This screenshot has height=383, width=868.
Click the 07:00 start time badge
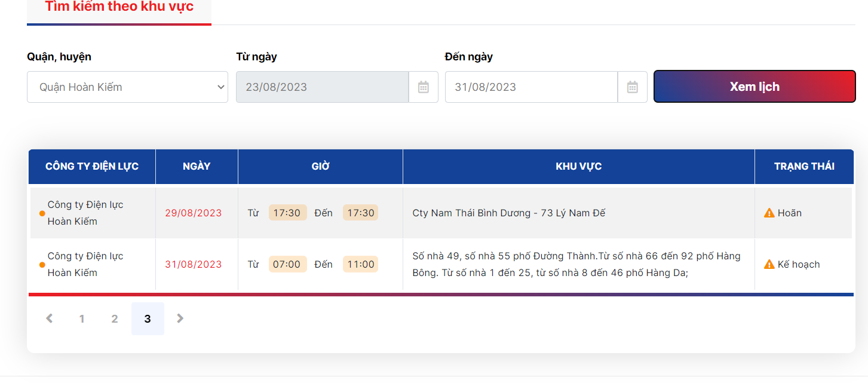tap(287, 264)
